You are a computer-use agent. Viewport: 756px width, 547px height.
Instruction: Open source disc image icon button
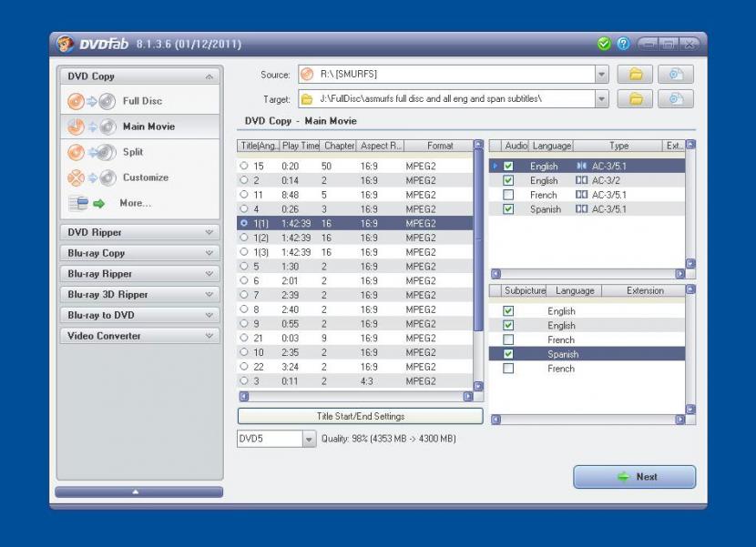(x=676, y=75)
